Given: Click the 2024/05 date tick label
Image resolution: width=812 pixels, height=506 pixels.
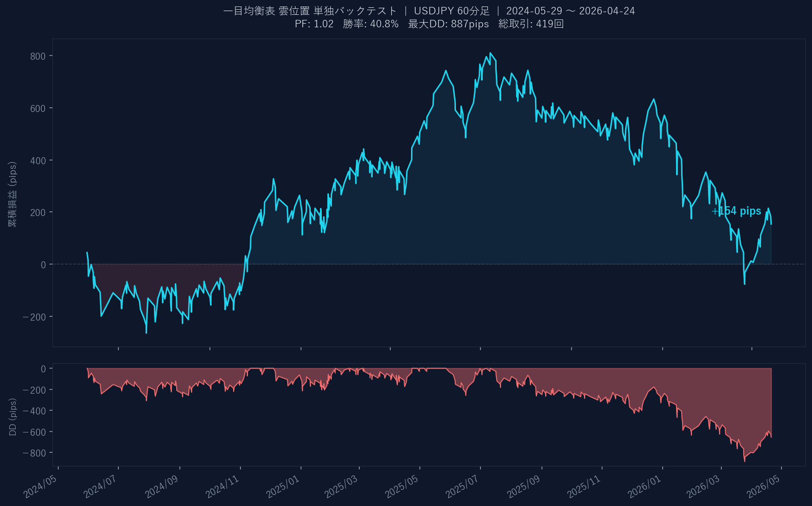Looking at the screenshot, I should coord(41,487).
